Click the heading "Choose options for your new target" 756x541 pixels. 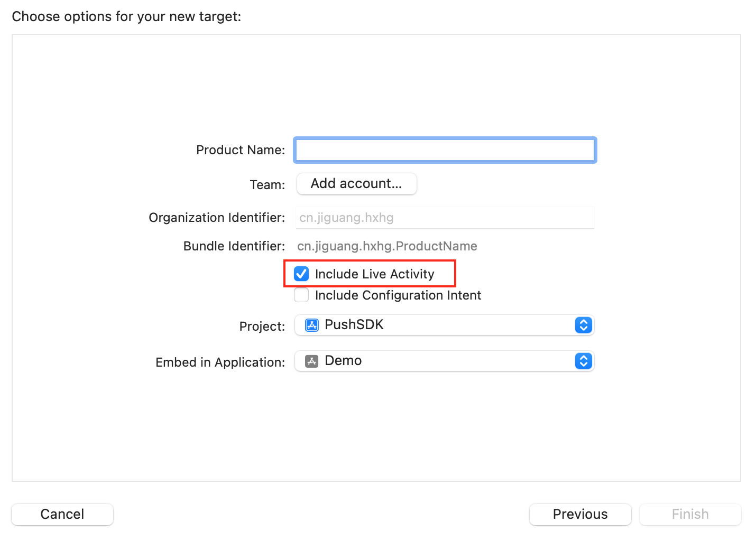(x=126, y=16)
